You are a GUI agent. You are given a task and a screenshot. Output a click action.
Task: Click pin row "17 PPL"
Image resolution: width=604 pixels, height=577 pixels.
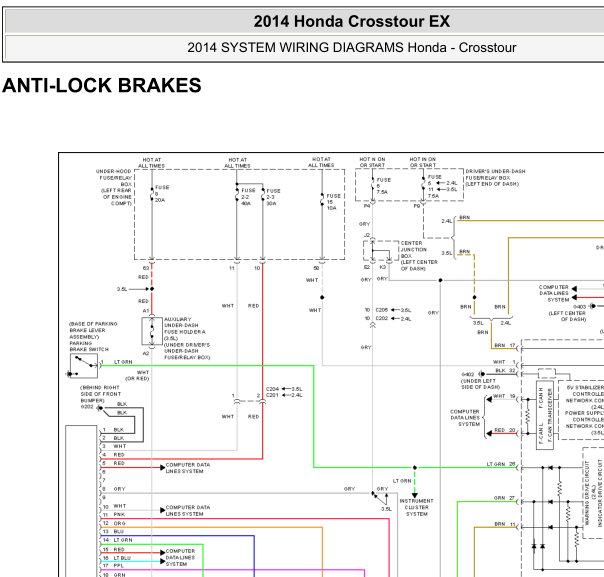tap(113, 566)
